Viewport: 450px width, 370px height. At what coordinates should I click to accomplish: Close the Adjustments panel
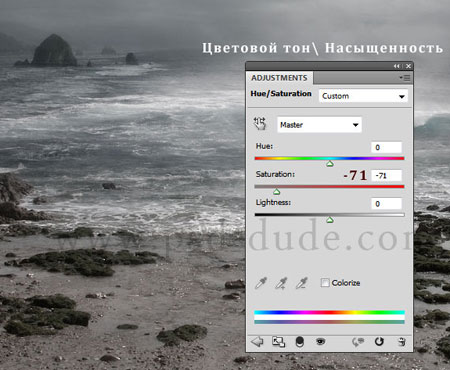pyautogui.click(x=408, y=66)
